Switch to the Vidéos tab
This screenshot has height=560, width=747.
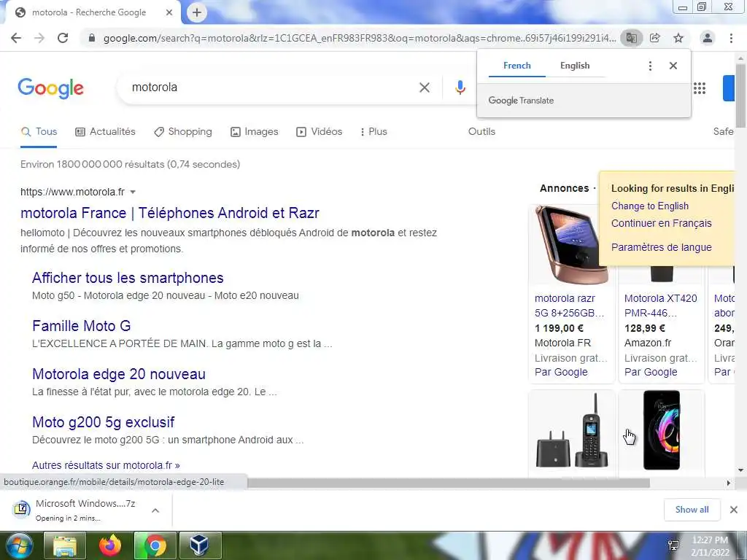pos(320,131)
